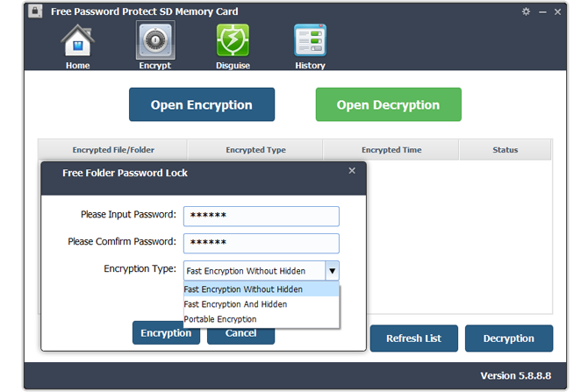Choose the Portable Encryption option
Image resolution: width=588 pixels, height=392 pixels.
pos(262,319)
